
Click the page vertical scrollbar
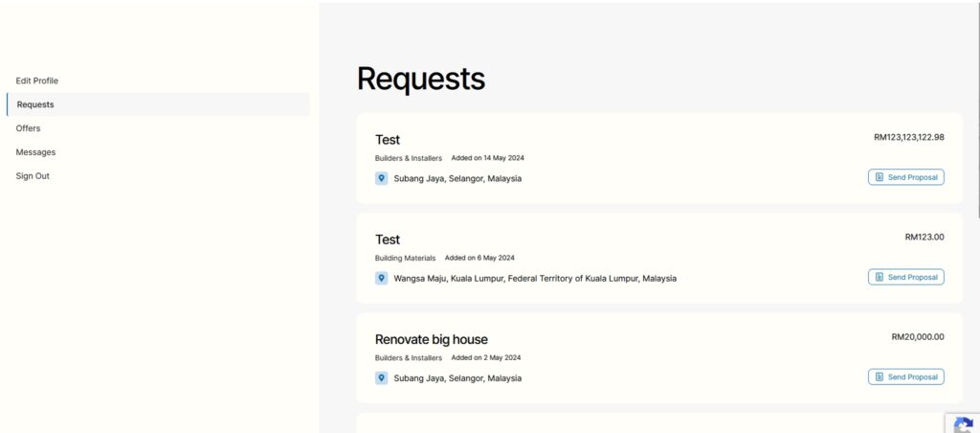[x=977, y=109]
